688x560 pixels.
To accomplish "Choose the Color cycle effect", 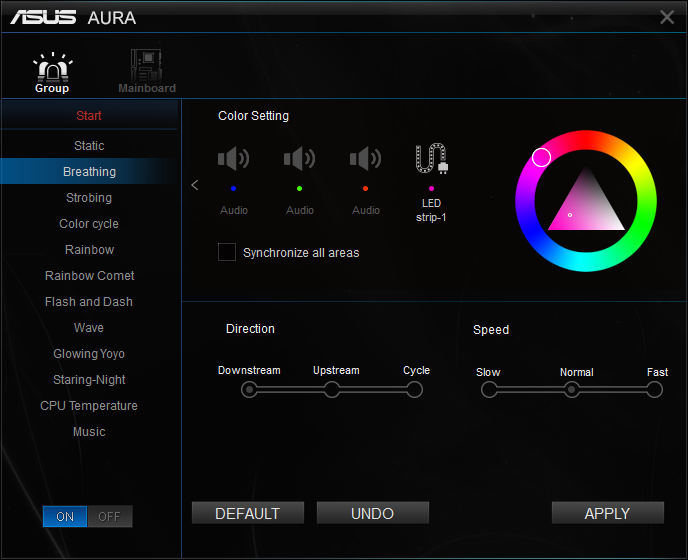I will (89, 224).
